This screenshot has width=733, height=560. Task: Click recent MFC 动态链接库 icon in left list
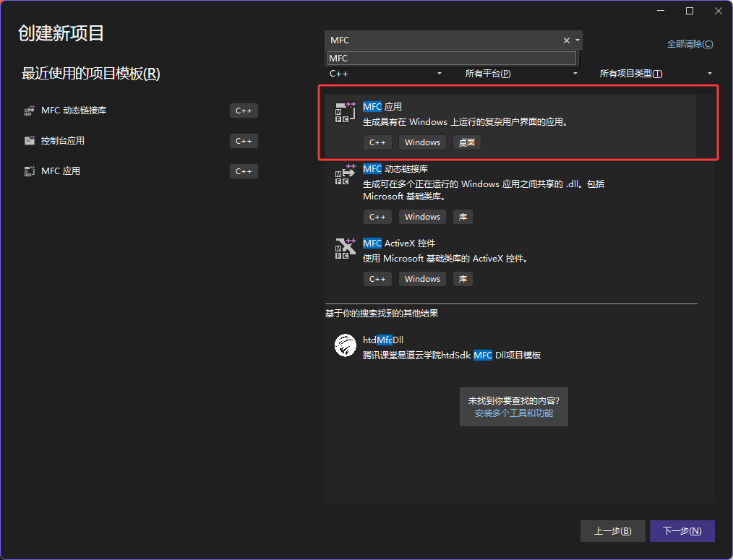point(30,111)
